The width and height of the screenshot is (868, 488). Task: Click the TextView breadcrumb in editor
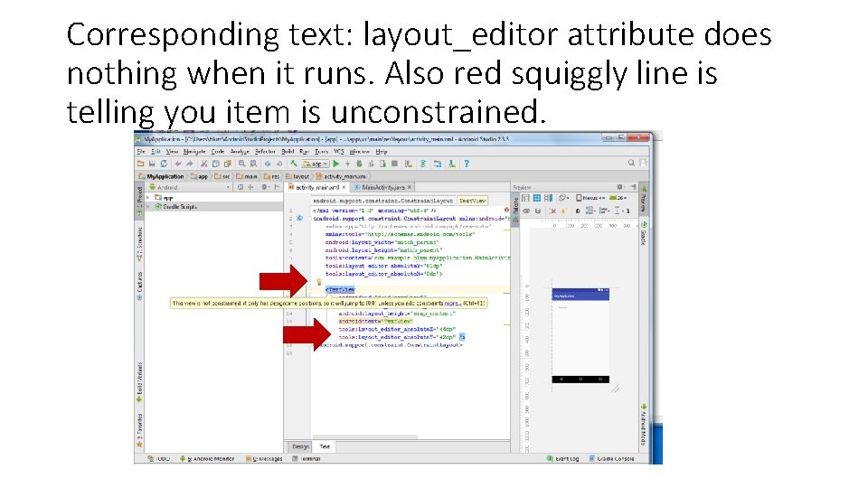click(472, 201)
